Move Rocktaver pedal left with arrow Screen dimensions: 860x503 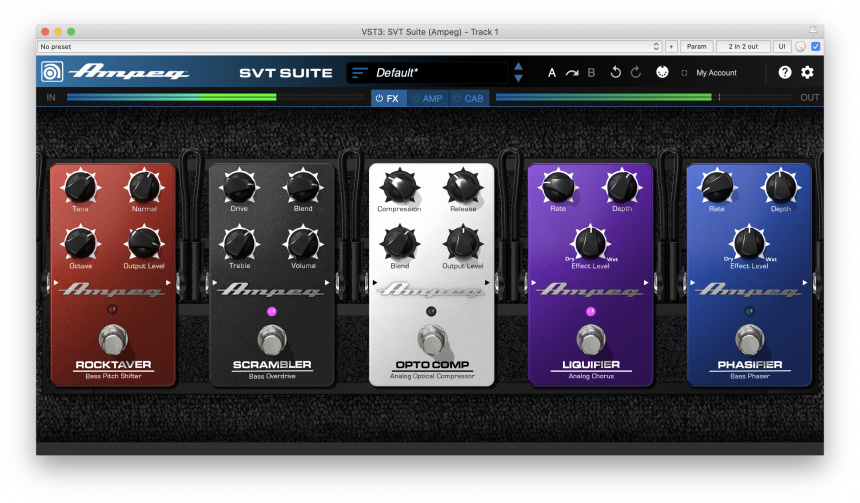(56, 282)
